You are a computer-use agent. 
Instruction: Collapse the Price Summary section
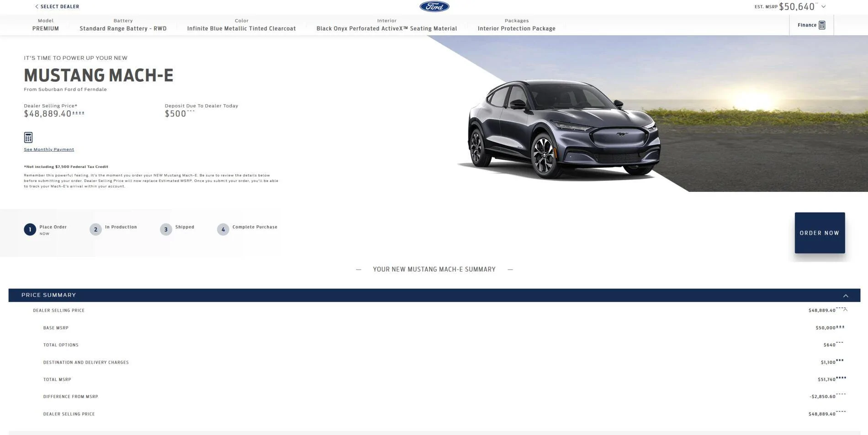point(846,296)
